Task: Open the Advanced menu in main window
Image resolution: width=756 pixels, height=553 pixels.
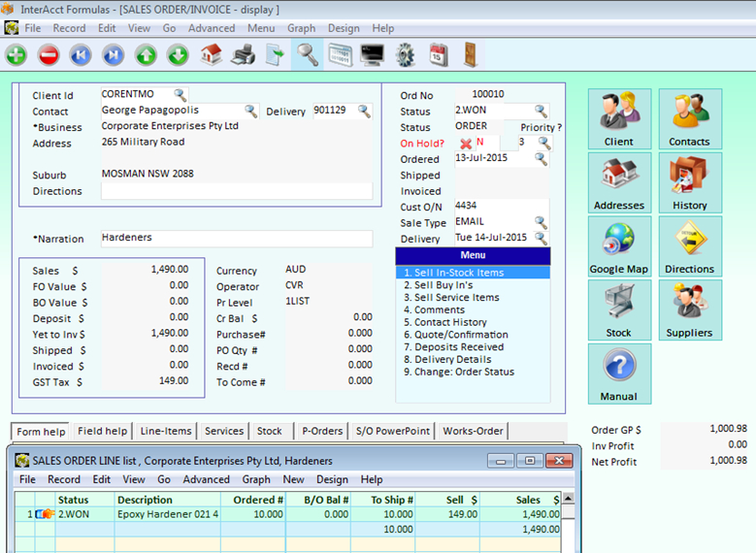Action: point(212,28)
